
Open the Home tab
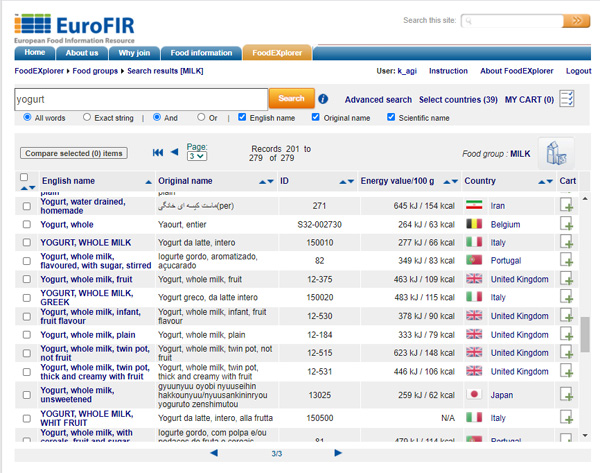[x=35, y=53]
